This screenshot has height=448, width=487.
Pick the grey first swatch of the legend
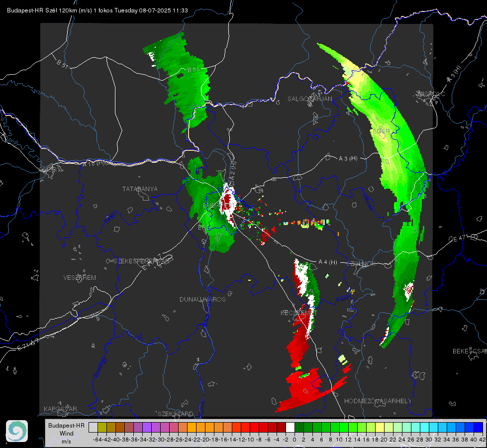click(x=93, y=428)
